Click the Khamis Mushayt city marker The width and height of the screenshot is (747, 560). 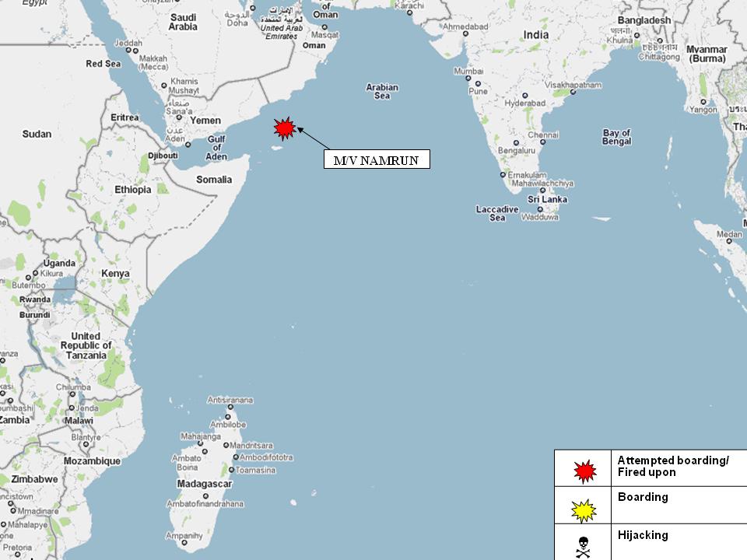pos(164,86)
